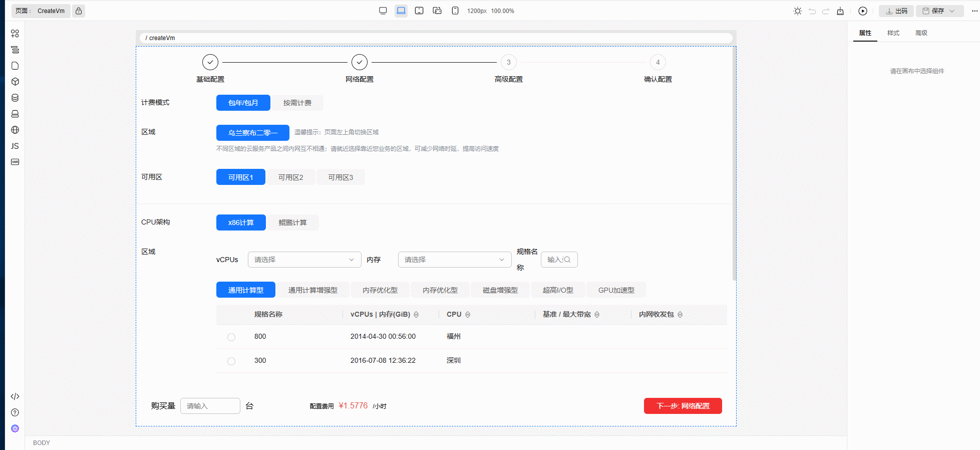Screen dimensions: 980x450
Task: Select 可用区1 availability zone
Action: pyautogui.click(x=241, y=177)
